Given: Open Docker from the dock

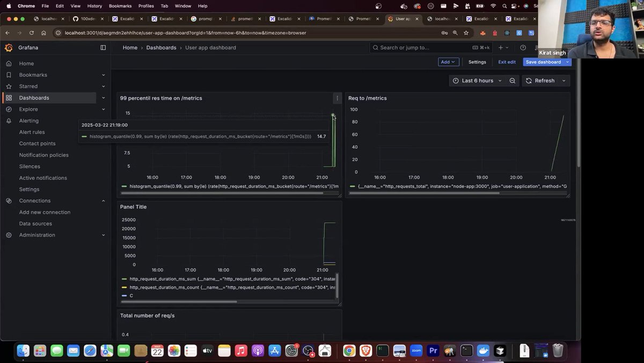Looking at the screenshot, I should (x=484, y=351).
